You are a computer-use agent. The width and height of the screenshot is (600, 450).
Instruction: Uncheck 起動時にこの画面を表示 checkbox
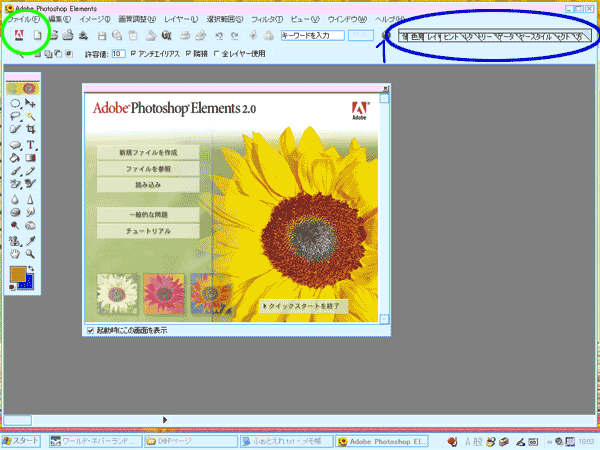(90, 330)
